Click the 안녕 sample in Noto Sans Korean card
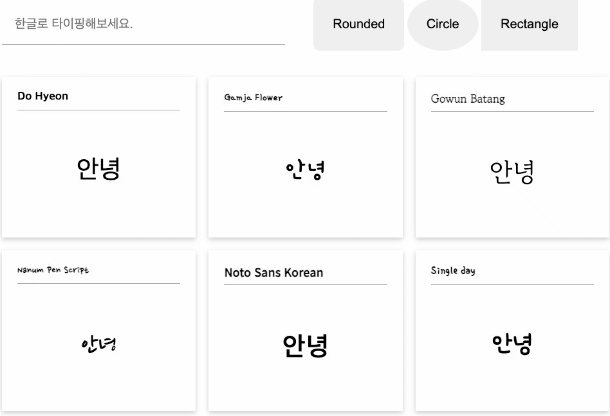This screenshot has width=610, height=416. coord(305,346)
